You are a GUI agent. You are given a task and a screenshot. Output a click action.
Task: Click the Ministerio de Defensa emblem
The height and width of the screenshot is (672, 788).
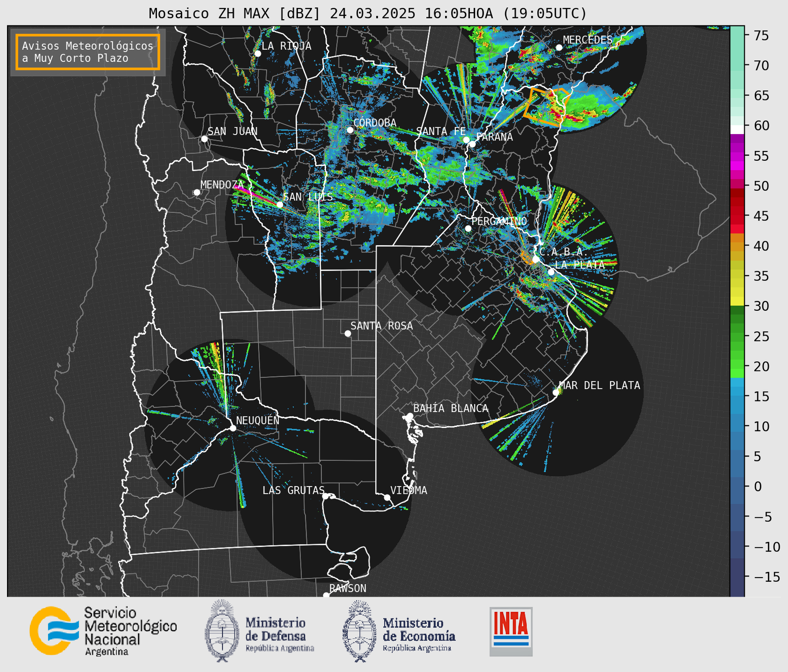(222, 630)
